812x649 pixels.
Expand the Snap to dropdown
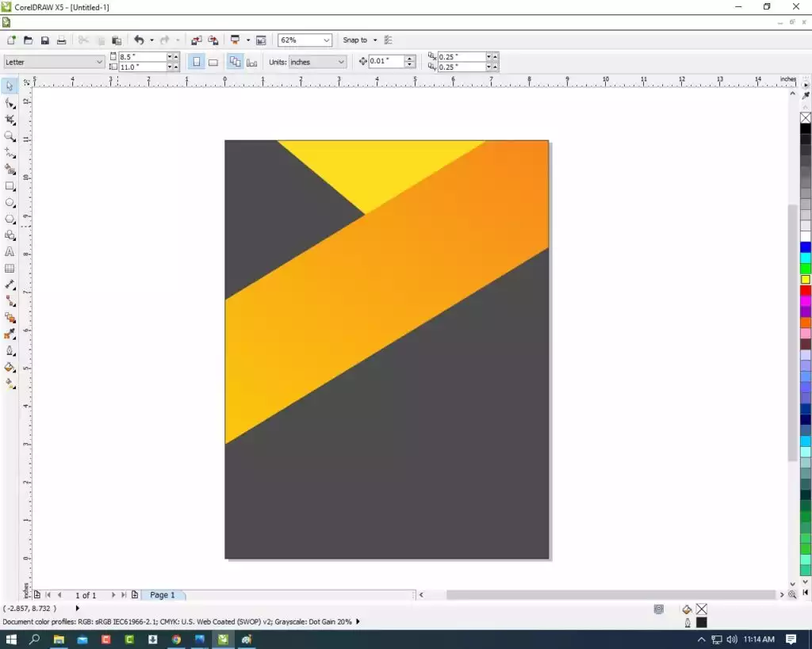tap(375, 40)
